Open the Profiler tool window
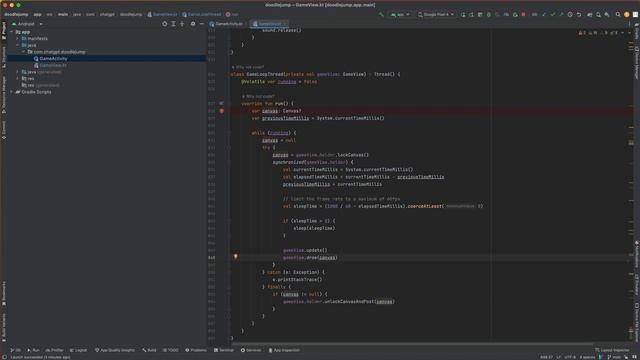 pyautogui.click(x=54, y=350)
